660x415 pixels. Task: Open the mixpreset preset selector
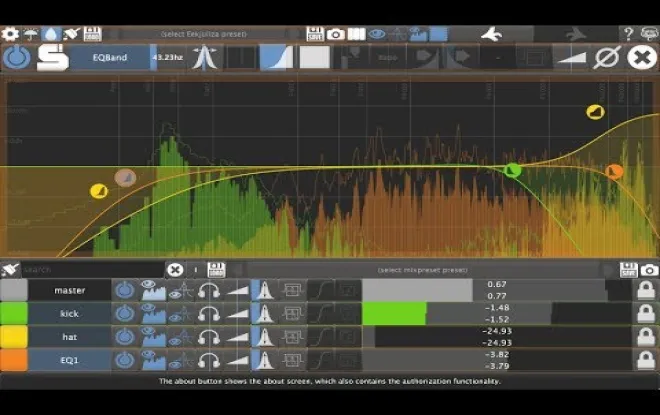coord(422,270)
